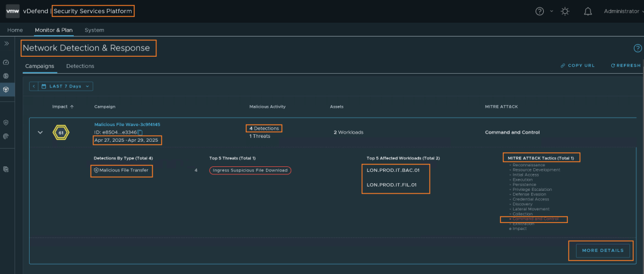
Task: Click the VMware logo in header
Action: click(12, 11)
